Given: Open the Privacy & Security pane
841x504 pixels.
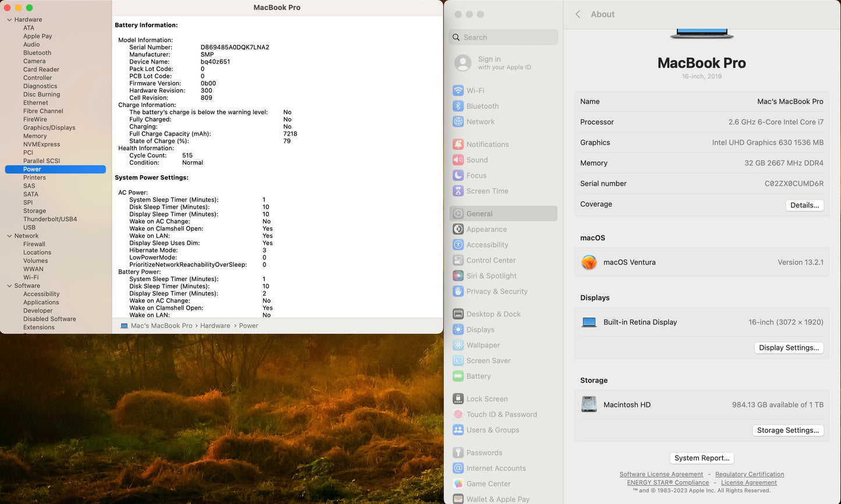Looking at the screenshot, I should click(x=496, y=292).
